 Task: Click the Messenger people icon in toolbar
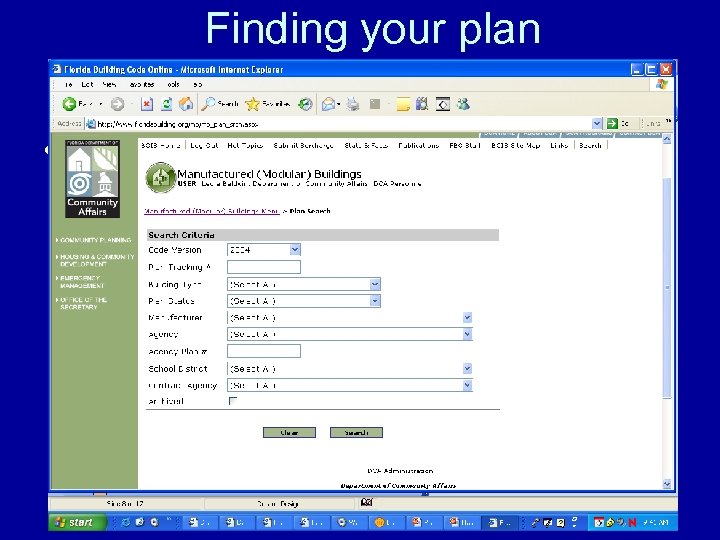click(463, 104)
